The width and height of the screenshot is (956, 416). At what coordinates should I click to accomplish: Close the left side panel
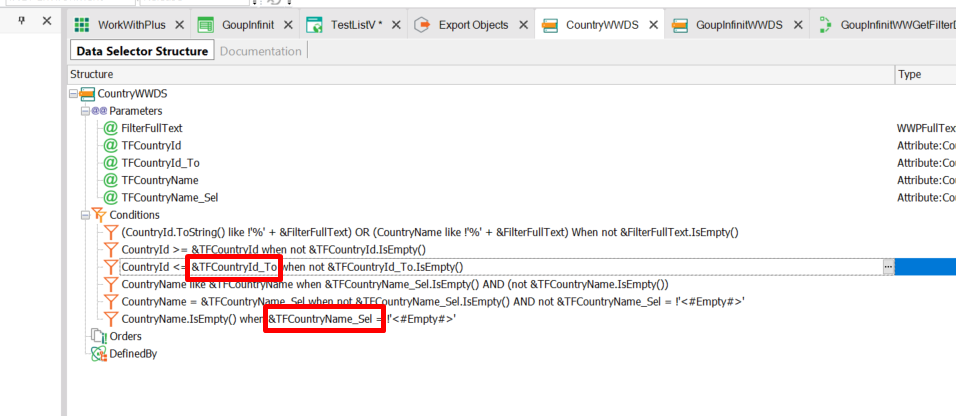(x=46, y=21)
